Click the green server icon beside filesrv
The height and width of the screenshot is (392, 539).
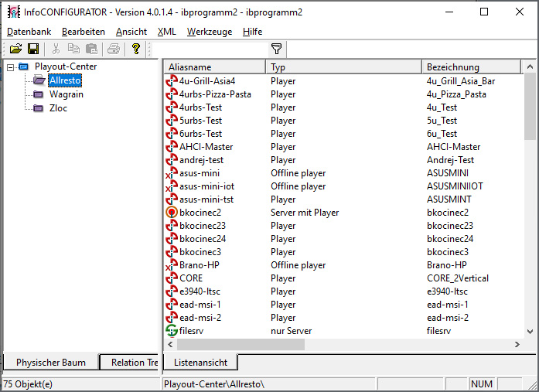pos(172,330)
